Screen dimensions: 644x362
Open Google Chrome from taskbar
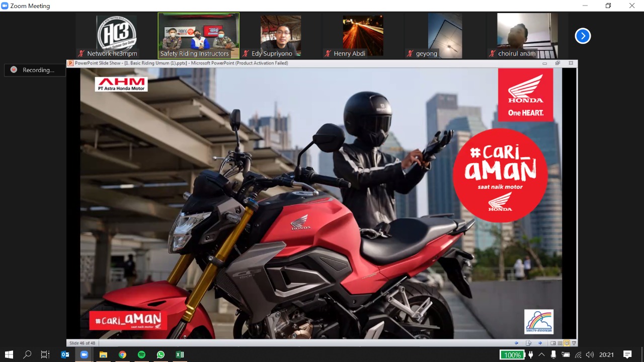tap(122, 354)
